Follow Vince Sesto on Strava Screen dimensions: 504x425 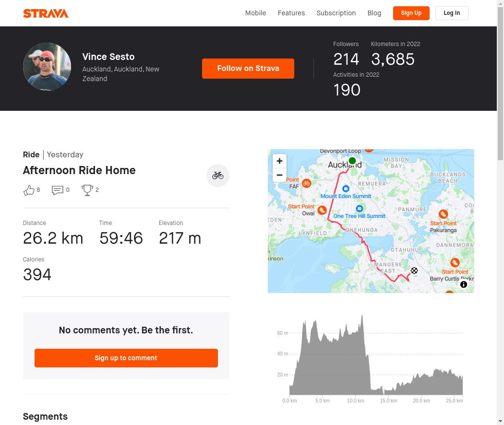248,69
